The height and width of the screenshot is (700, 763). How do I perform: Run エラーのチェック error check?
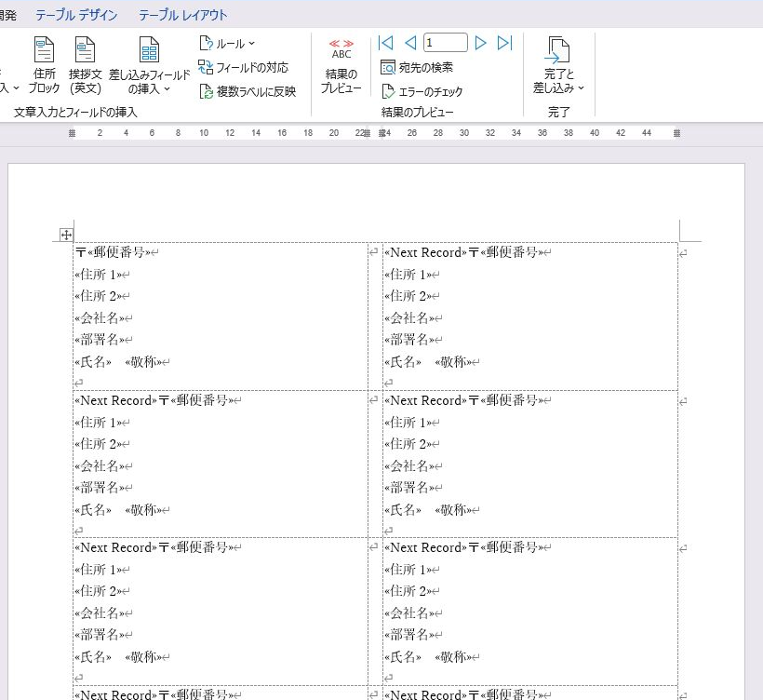pos(422,91)
